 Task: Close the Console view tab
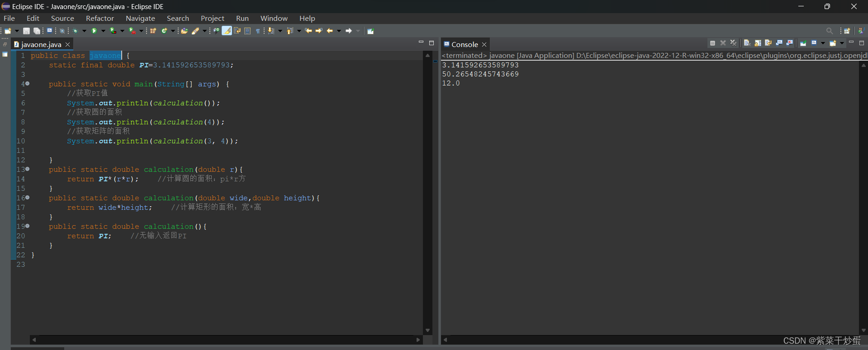[484, 44]
